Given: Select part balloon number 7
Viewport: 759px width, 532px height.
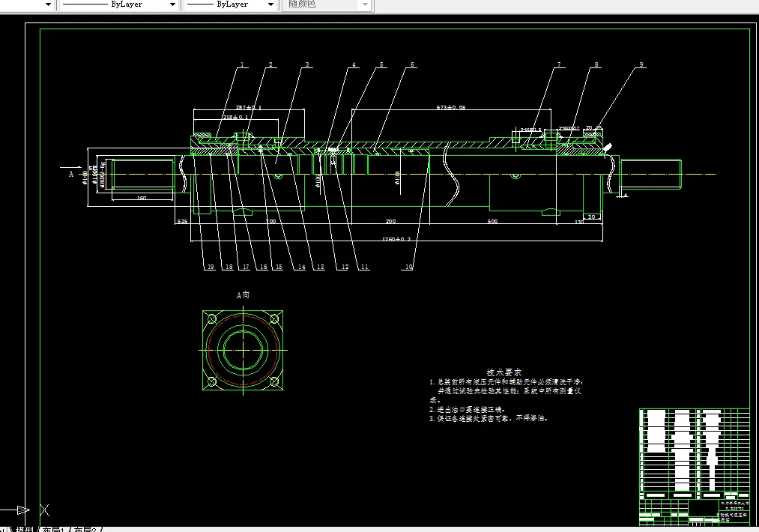Looking at the screenshot, I should (x=559, y=64).
